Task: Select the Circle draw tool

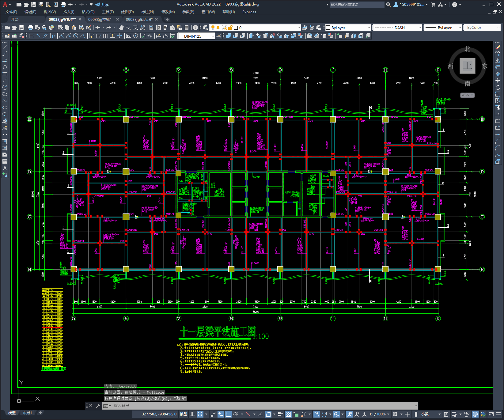Action: coord(5,87)
